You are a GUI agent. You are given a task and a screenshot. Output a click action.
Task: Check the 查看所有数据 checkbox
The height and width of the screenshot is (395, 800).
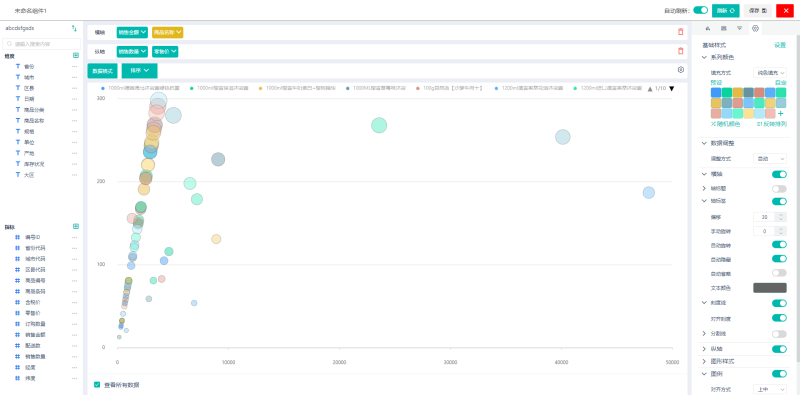click(97, 385)
